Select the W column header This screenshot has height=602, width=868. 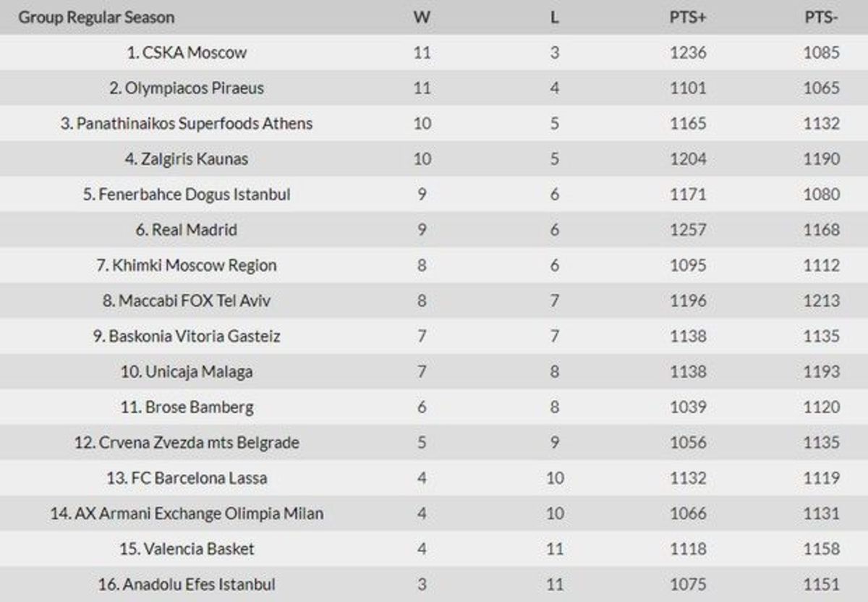422,17
